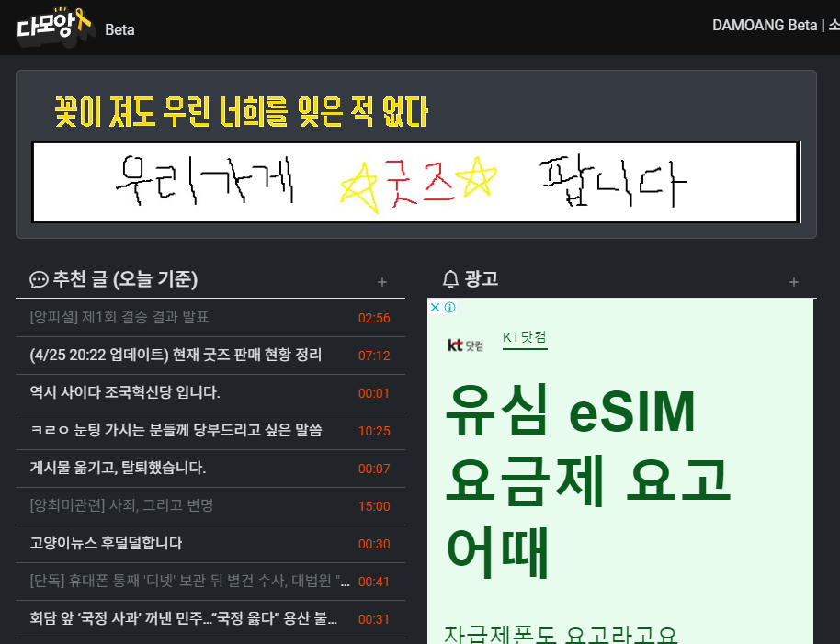Open post [단독] 휴대폰 통째 '디넷' 보관

189,581
